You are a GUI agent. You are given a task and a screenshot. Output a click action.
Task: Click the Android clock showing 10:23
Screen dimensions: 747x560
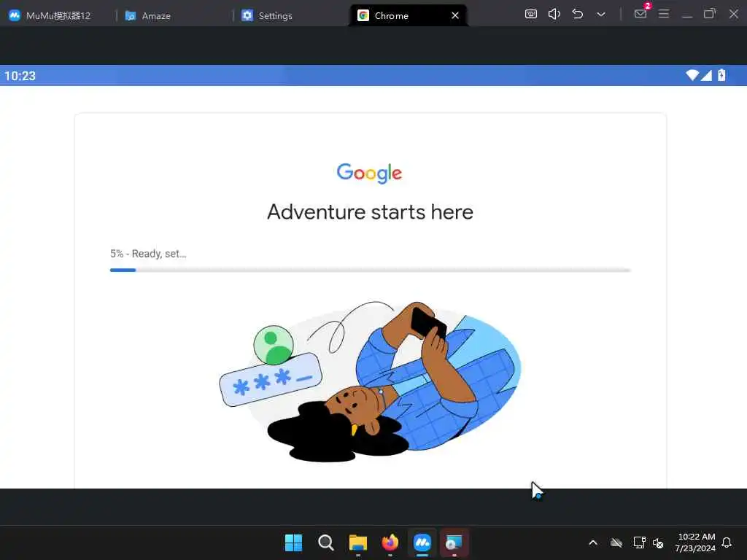point(20,76)
